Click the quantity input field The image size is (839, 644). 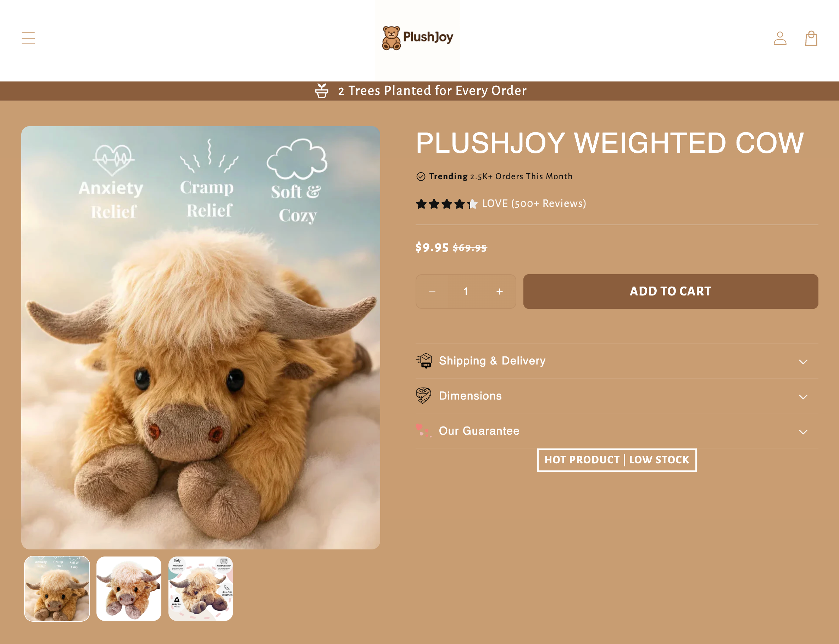tap(466, 291)
